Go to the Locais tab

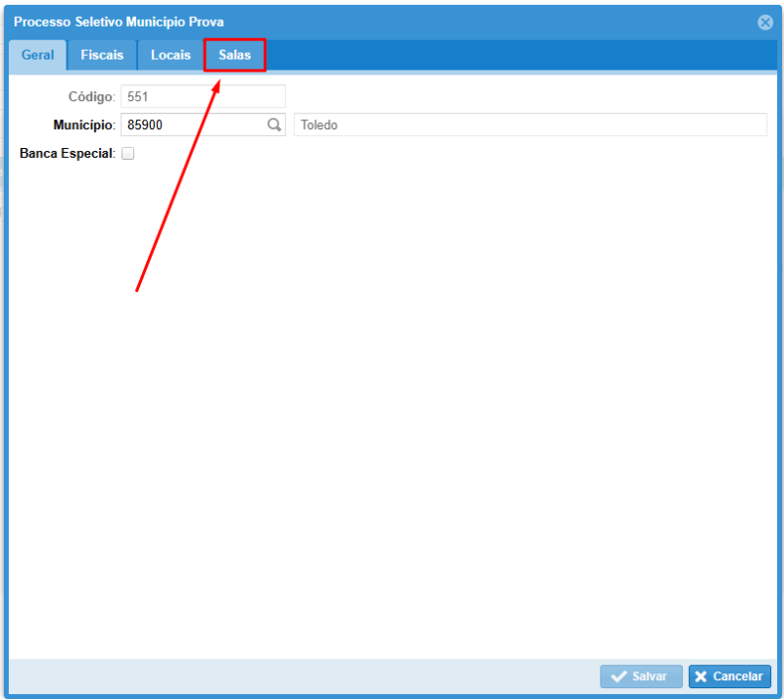(x=171, y=56)
